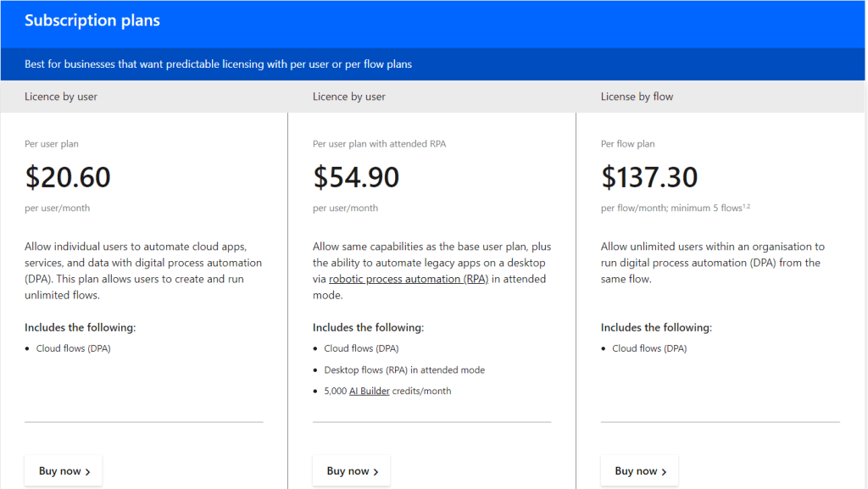
Task: Click the Subscription plans heading
Action: tap(92, 21)
